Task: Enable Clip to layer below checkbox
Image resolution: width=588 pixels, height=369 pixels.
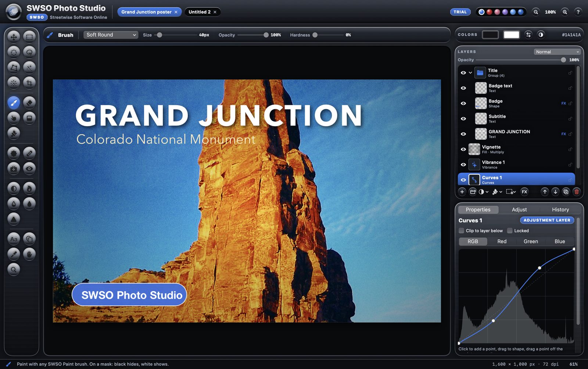Action: (x=462, y=231)
